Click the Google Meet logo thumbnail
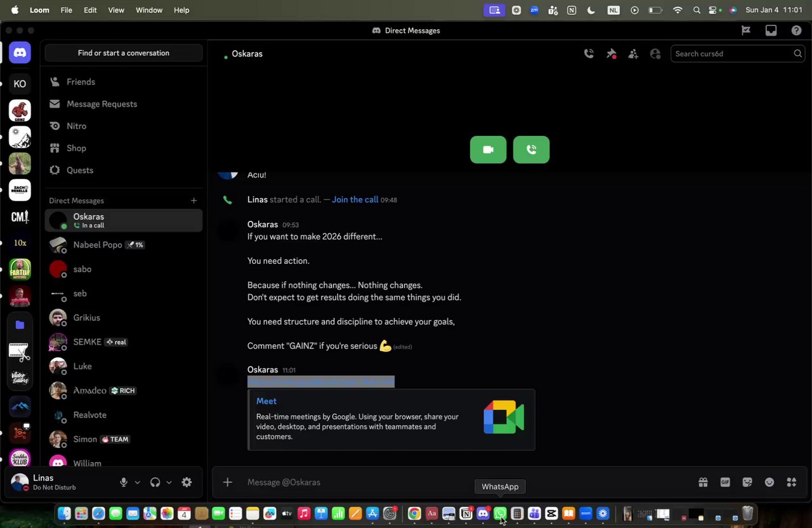812x528 pixels. 504,417
